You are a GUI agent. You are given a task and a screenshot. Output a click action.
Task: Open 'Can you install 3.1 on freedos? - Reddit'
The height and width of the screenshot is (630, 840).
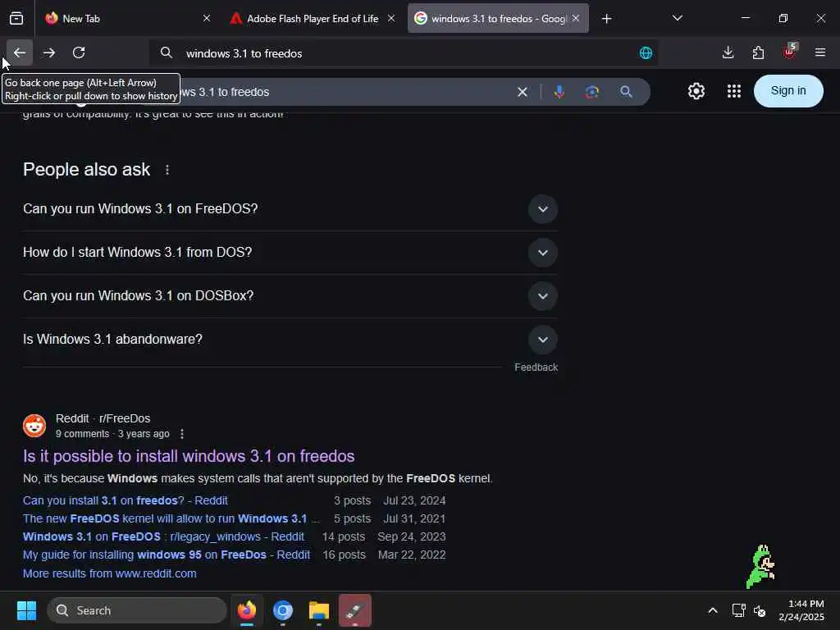tap(126, 500)
